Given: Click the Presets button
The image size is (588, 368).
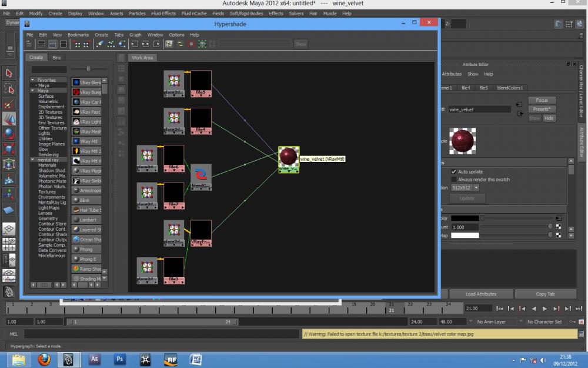Looking at the screenshot, I should click(542, 109).
